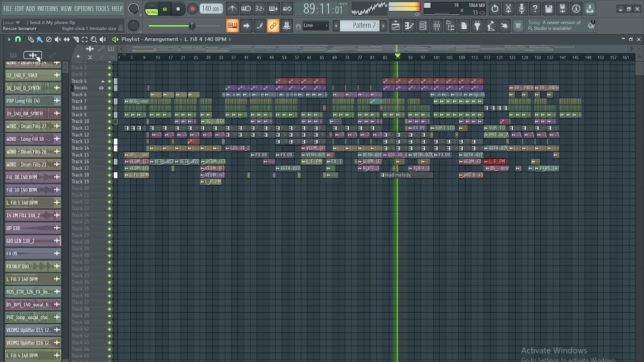Toggle the step editing mode icon

[x=260, y=26]
